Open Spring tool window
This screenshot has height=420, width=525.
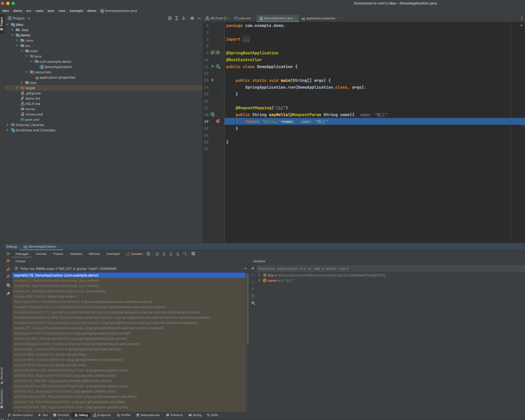tap(195, 415)
